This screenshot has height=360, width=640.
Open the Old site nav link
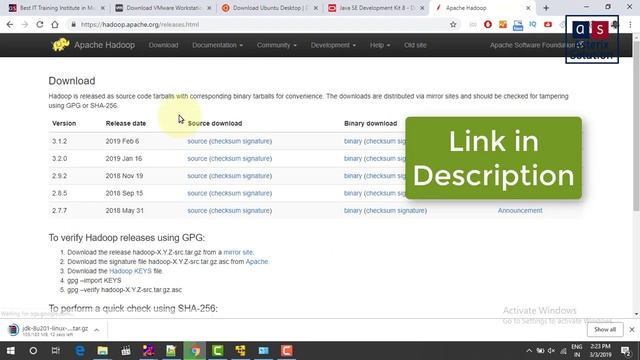pyautogui.click(x=415, y=45)
